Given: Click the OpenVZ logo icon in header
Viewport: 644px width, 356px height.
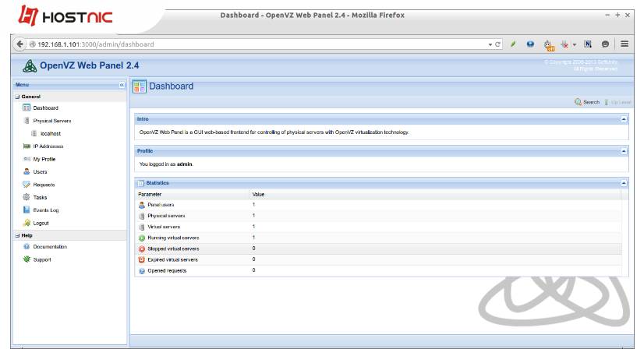Looking at the screenshot, I should point(30,65).
